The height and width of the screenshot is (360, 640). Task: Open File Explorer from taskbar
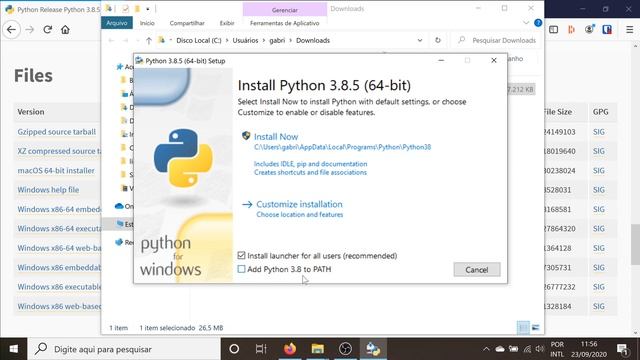(318, 349)
